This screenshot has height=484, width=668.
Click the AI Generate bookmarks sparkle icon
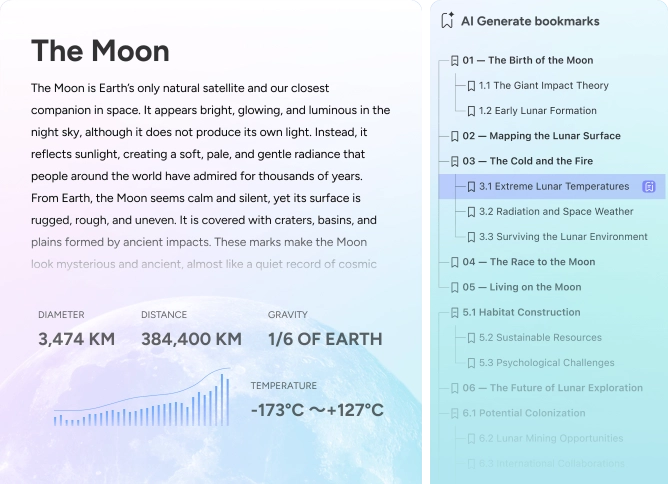[x=448, y=21]
